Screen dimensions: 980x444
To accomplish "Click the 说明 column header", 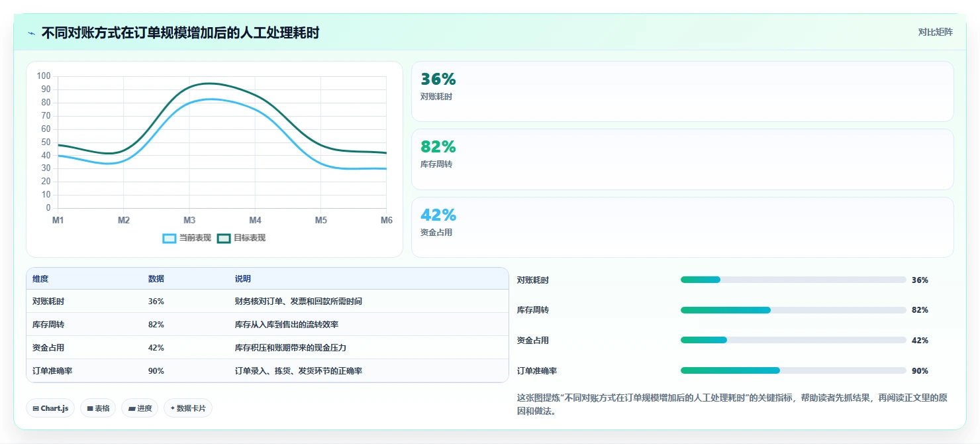I will point(243,279).
